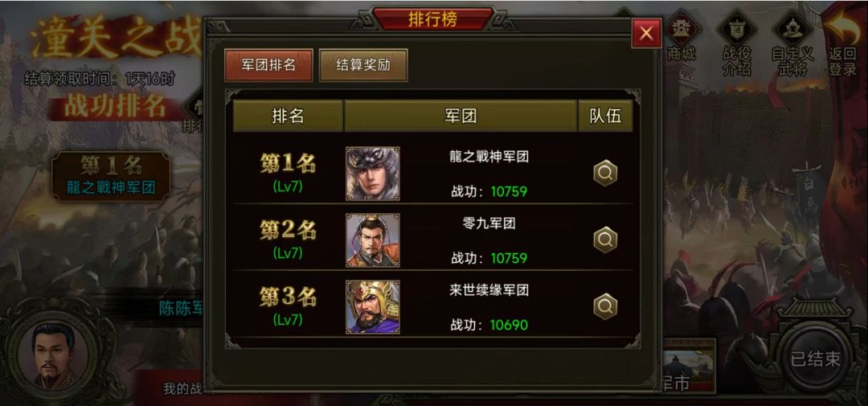Open team details for 来世续缘军团 magnifier

[605, 306]
